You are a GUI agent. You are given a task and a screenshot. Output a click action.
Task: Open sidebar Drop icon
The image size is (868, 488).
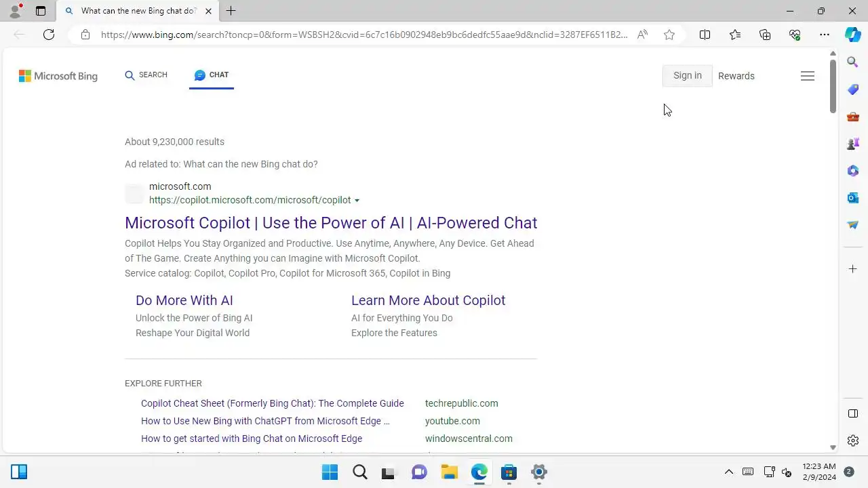853,225
